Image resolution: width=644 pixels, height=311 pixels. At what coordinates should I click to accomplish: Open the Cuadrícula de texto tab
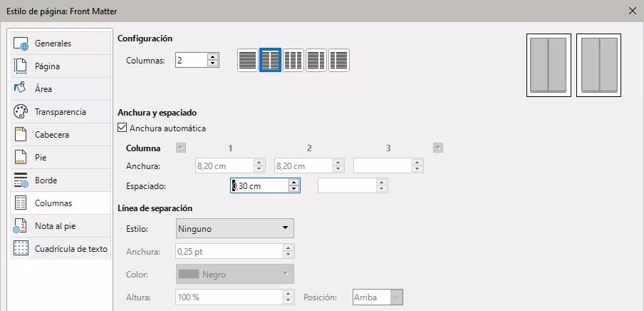[71, 249]
